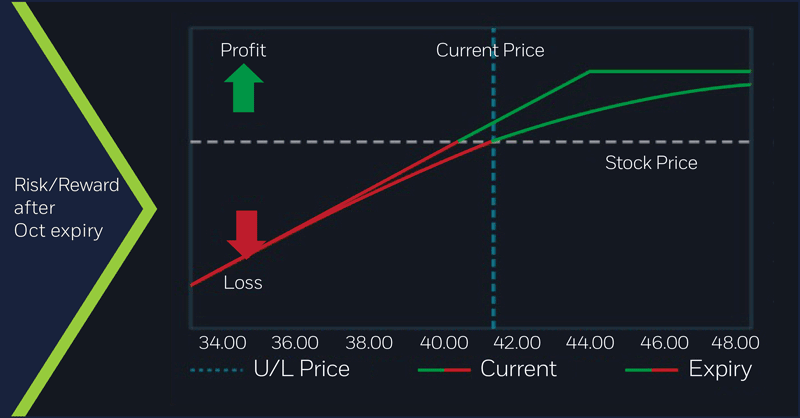The height and width of the screenshot is (418, 800).
Task: Click the Loss text label
Action: 243,283
